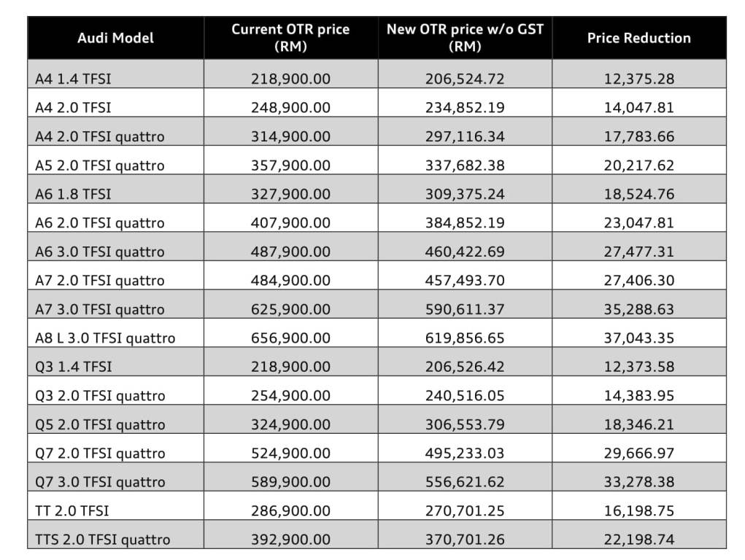Viewport: 745px width, 560px height.
Task: Click the Current OTR price column header
Action: click(290, 38)
